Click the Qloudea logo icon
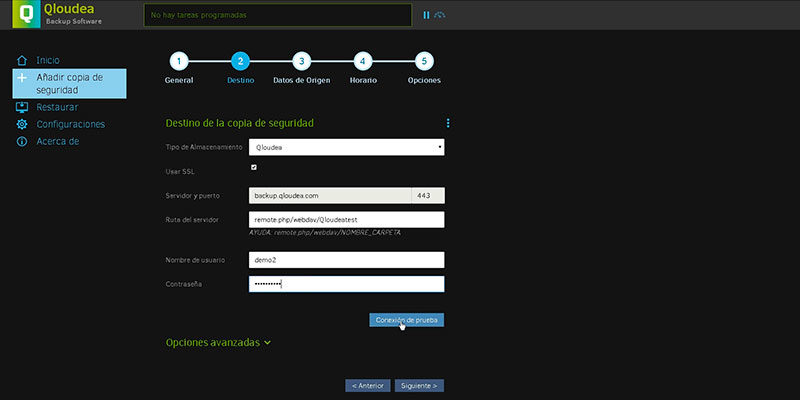The height and width of the screenshot is (400, 800). pos(26,13)
